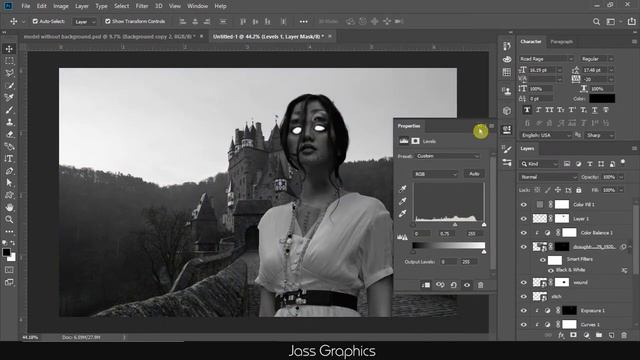
Task: Select the Hand tool
Action: [9, 207]
